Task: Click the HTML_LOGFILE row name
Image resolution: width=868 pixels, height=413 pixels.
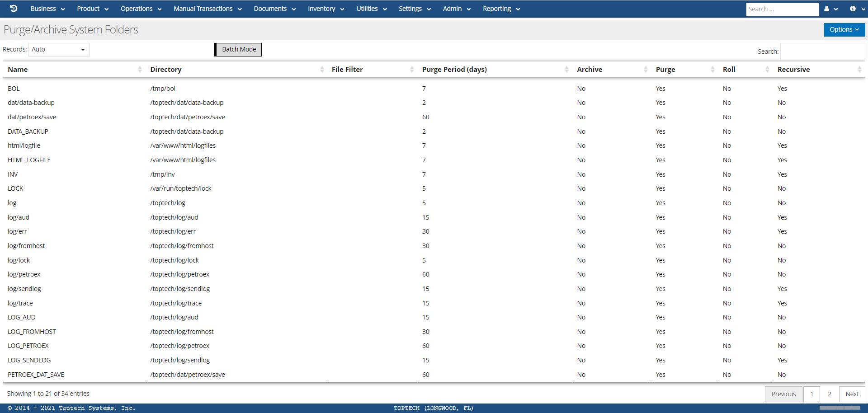Action: coord(29,160)
